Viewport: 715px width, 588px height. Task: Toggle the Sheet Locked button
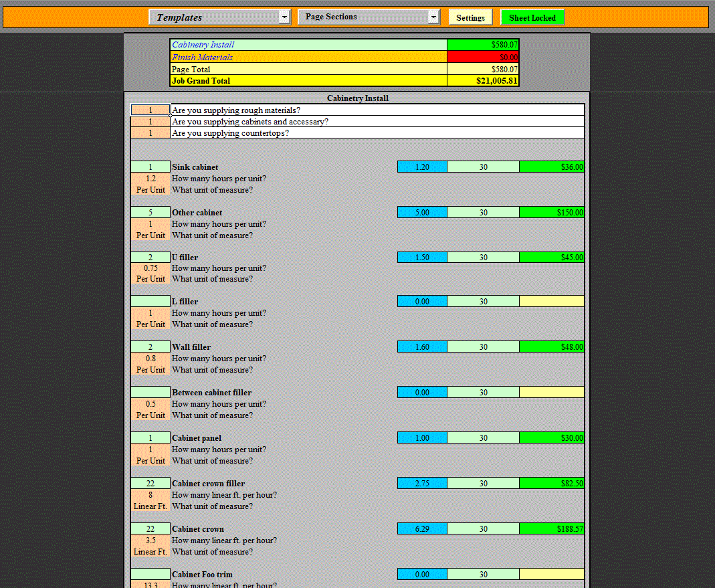532,17
